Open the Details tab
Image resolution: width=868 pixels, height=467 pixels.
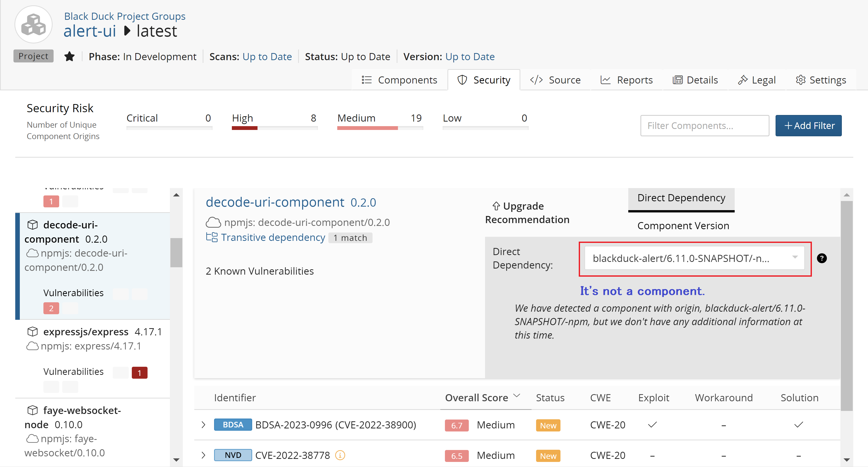pyautogui.click(x=696, y=80)
